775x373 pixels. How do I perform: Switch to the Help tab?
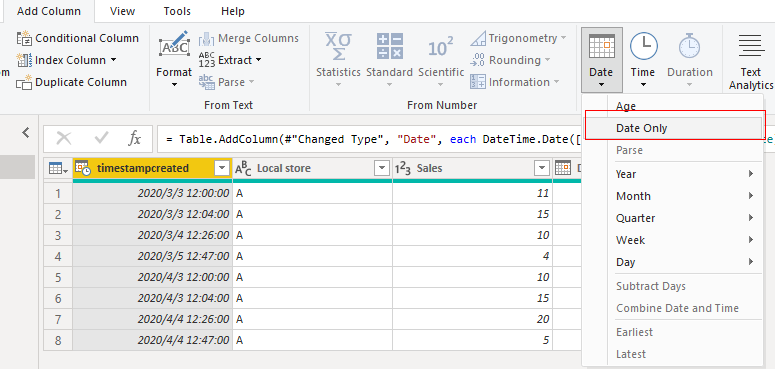point(233,11)
